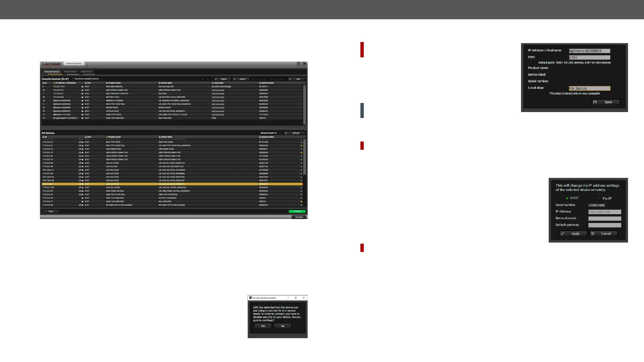The width and height of the screenshot is (644, 362).
Task: Star 172.24.5.15 UBEX-MMU-X200 device
Action: pyautogui.click(x=301, y=149)
